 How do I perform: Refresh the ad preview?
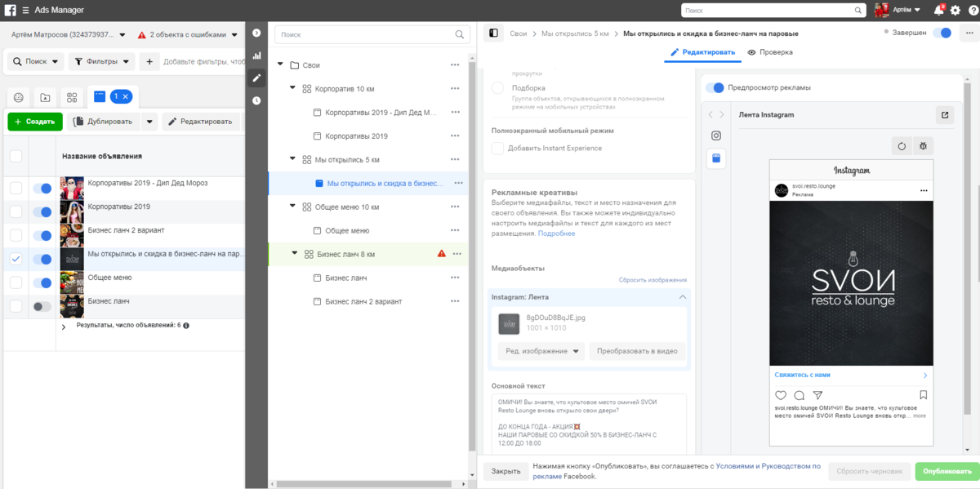coord(902,146)
